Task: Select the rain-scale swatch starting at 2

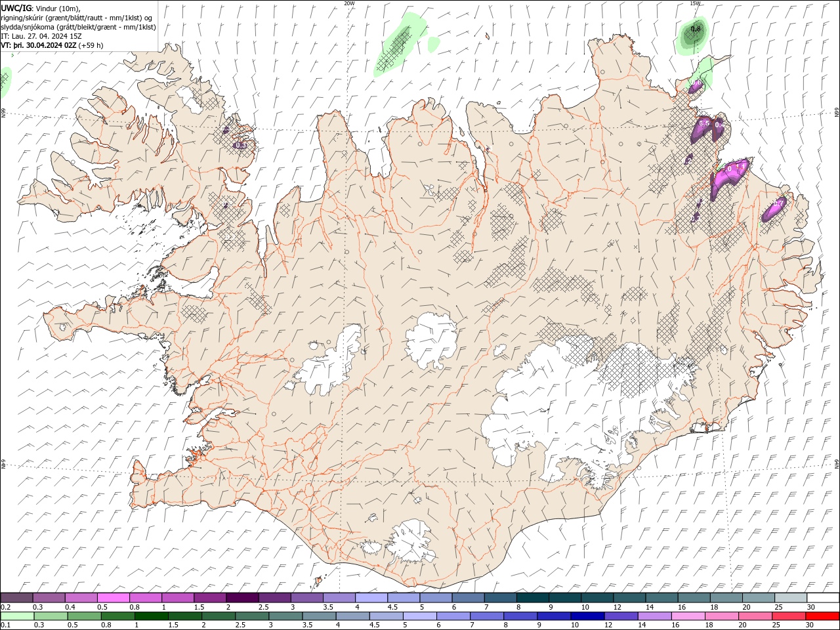Action: pyautogui.click(x=219, y=616)
